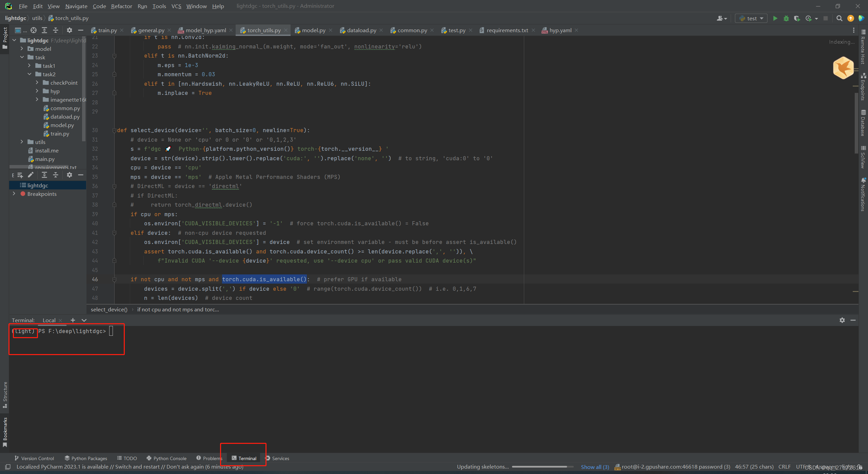Toggle the Project tool window stripe
The height and width of the screenshot is (474, 868).
pos(5,37)
